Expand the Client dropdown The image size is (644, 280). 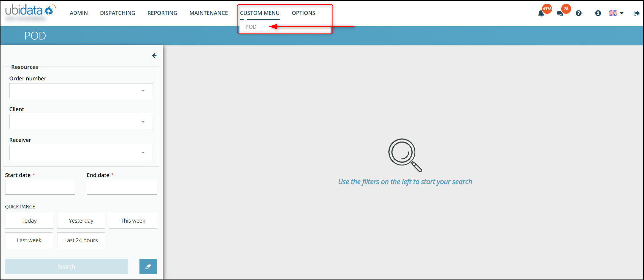(143, 122)
